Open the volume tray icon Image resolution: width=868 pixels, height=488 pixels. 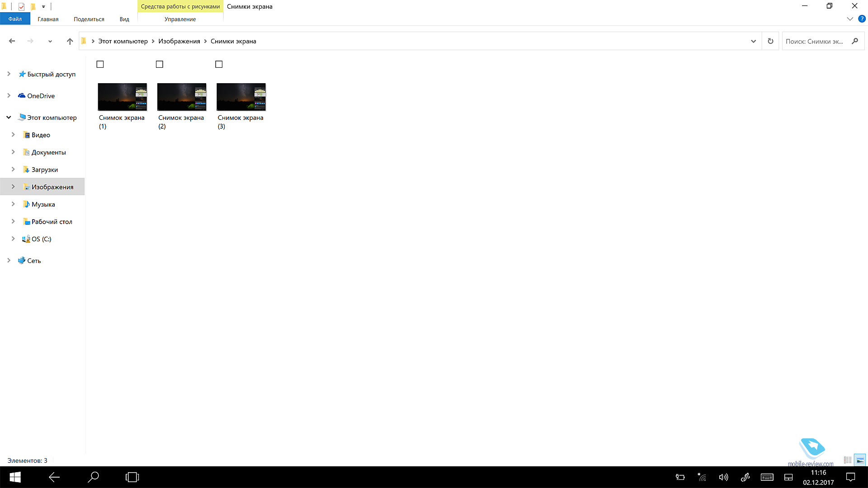tap(723, 477)
